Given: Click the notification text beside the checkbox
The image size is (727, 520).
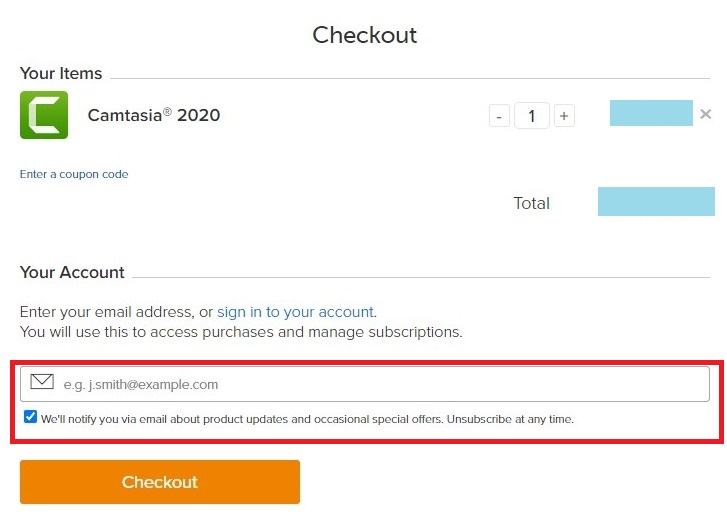Looking at the screenshot, I should tap(307, 419).
